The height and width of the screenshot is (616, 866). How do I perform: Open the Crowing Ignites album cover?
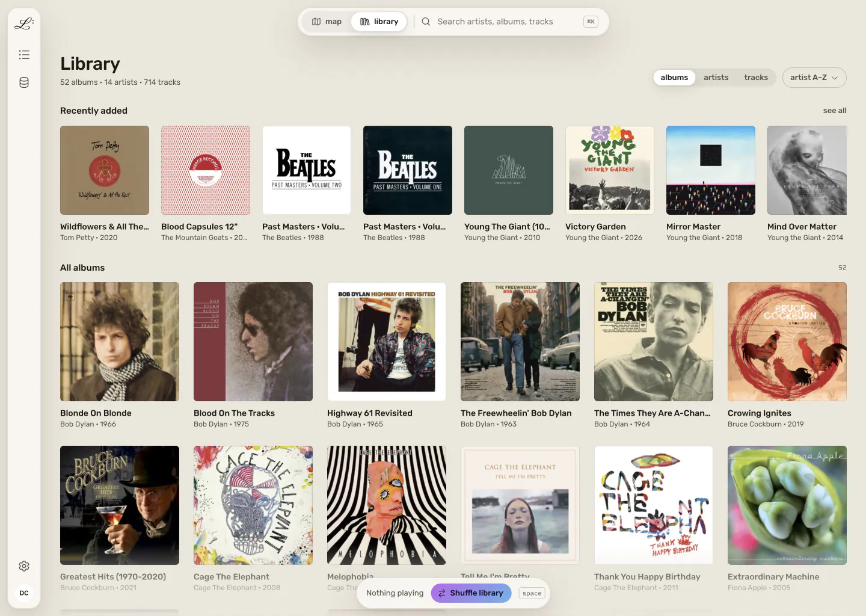pos(787,342)
